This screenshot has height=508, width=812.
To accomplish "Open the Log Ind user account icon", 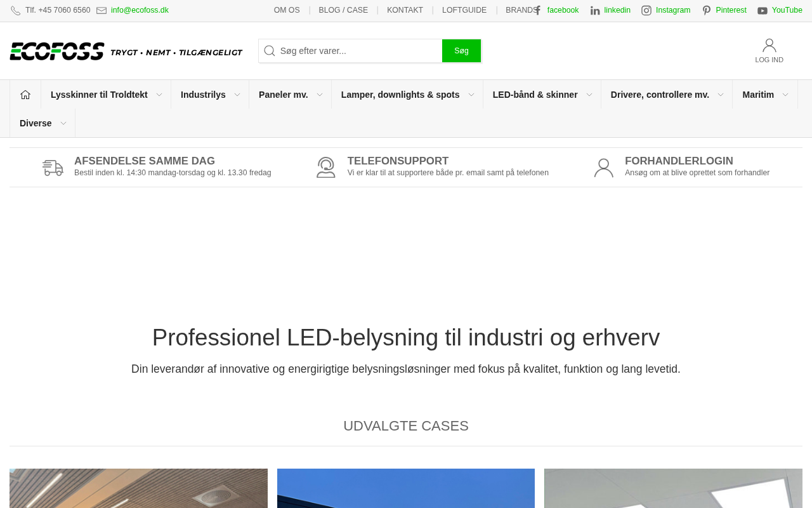I will pos(769,45).
